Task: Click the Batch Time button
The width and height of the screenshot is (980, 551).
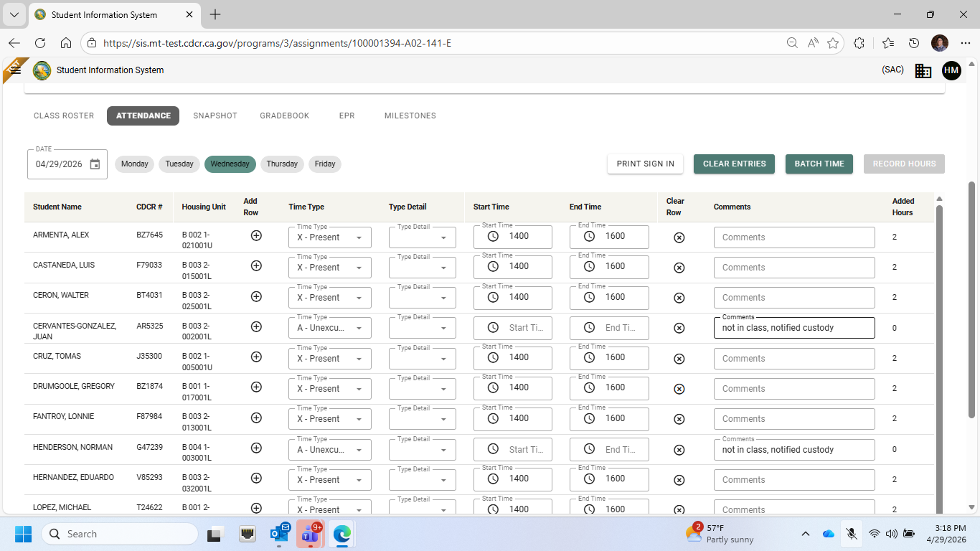Action: [819, 164]
